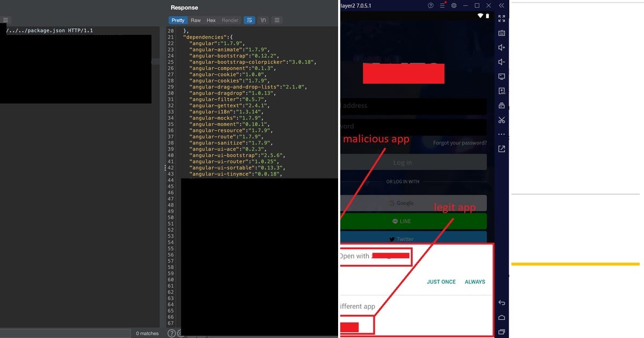Collapse the emulator sidebar with the chevron
Image resolution: width=644 pixels, height=338 pixels.
pyautogui.click(x=501, y=5)
